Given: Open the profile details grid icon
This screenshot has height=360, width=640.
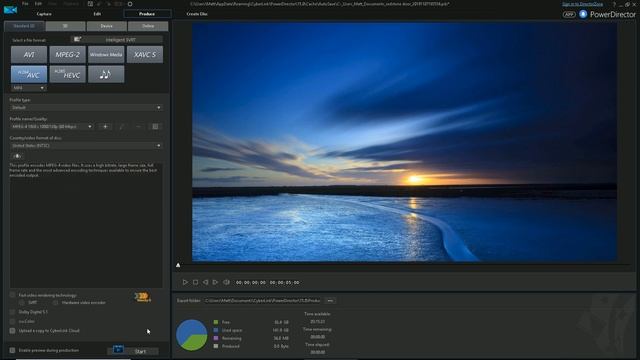Looking at the screenshot, I should [155, 127].
